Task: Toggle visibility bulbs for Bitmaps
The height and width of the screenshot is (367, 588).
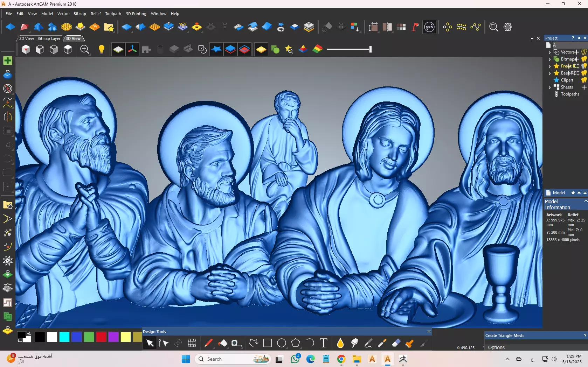Action: click(x=584, y=59)
